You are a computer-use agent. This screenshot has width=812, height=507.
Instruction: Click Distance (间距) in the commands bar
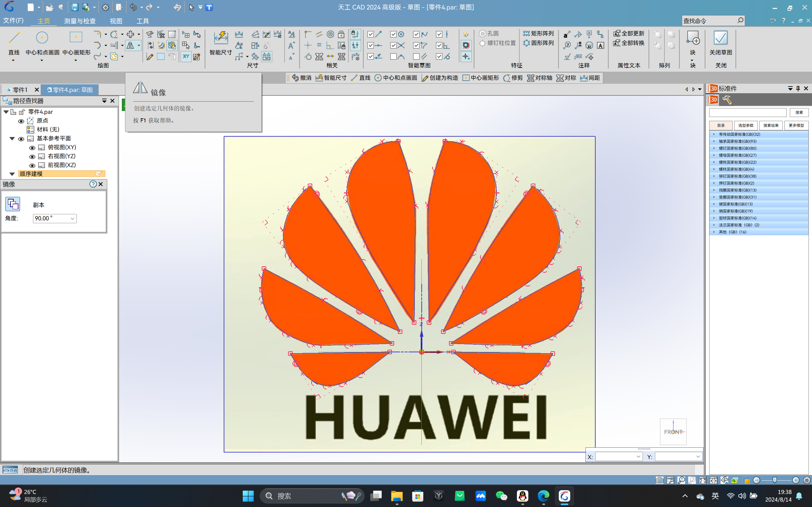tap(590, 78)
